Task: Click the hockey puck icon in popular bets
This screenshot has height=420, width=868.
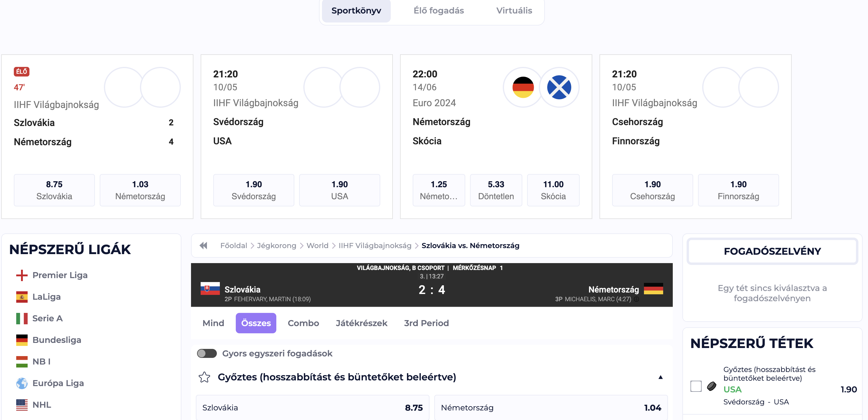Action: (711, 386)
